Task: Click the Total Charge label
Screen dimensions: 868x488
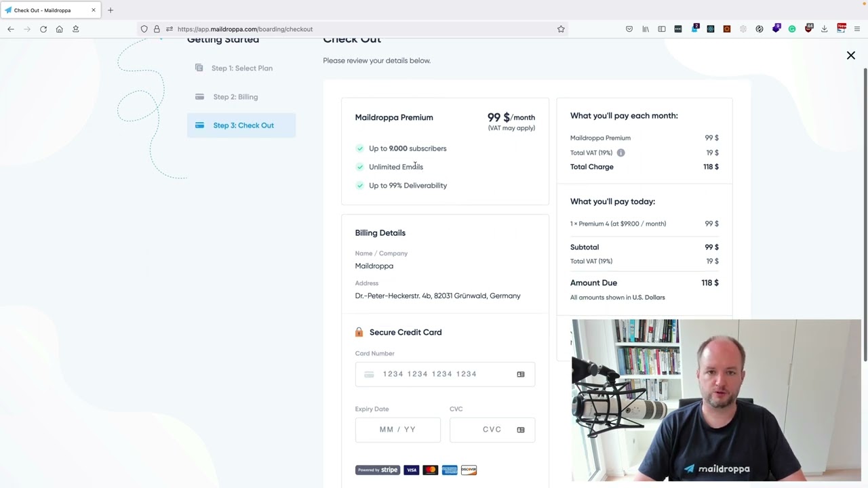Action: (592, 167)
